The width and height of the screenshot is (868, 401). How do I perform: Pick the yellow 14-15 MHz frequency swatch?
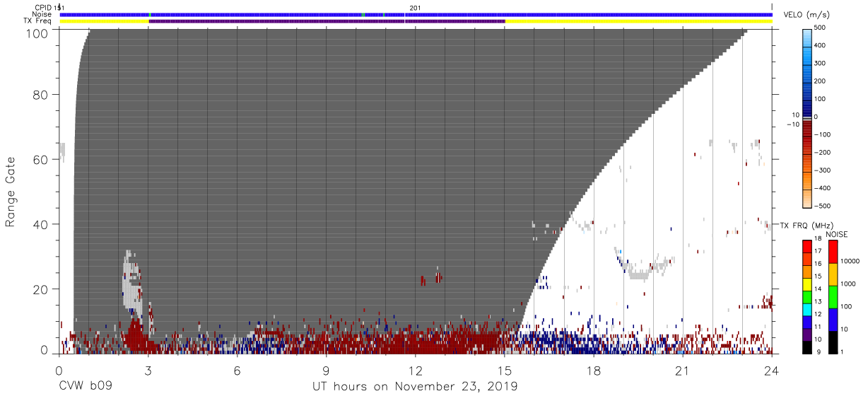point(807,284)
